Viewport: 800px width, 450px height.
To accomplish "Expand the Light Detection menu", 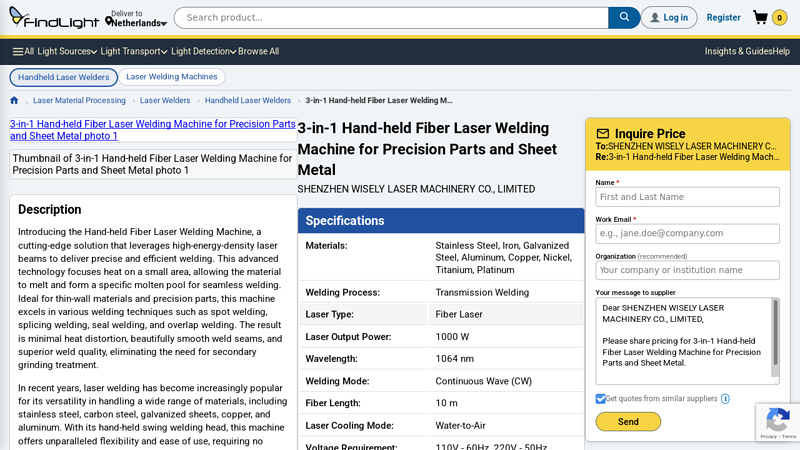I will [203, 51].
